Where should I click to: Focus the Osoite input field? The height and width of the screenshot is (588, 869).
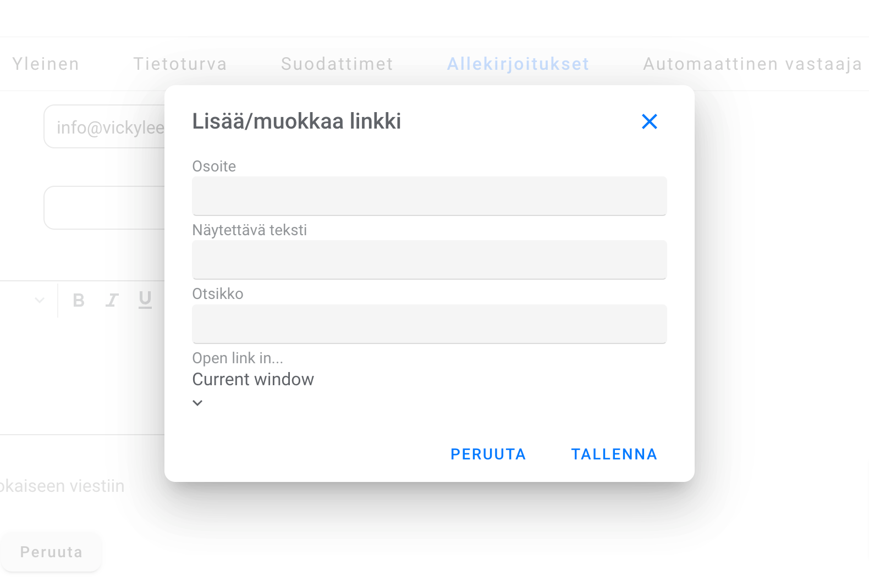[x=429, y=196]
